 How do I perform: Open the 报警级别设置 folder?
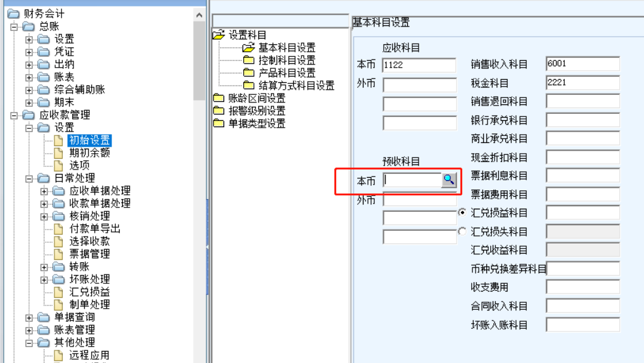click(256, 111)
